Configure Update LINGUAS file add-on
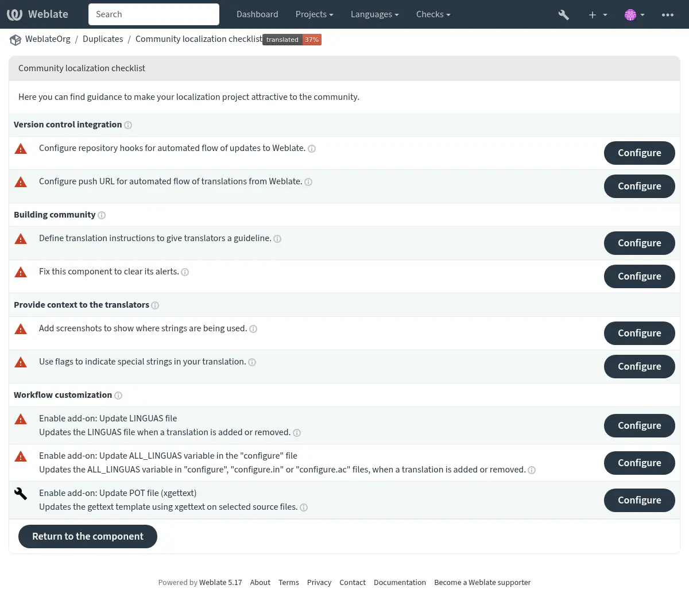The width and height of the screenshot is (689, 616). pos(639,425)
